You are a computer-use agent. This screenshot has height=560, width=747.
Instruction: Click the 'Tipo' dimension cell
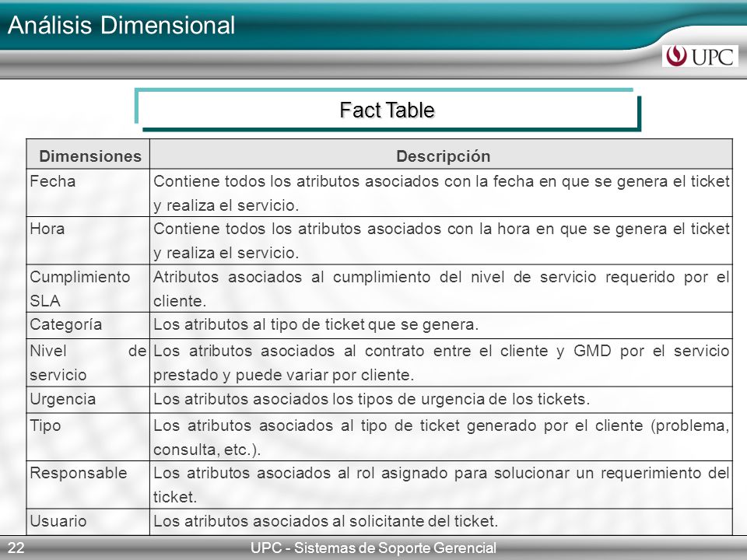click(88, 436)
